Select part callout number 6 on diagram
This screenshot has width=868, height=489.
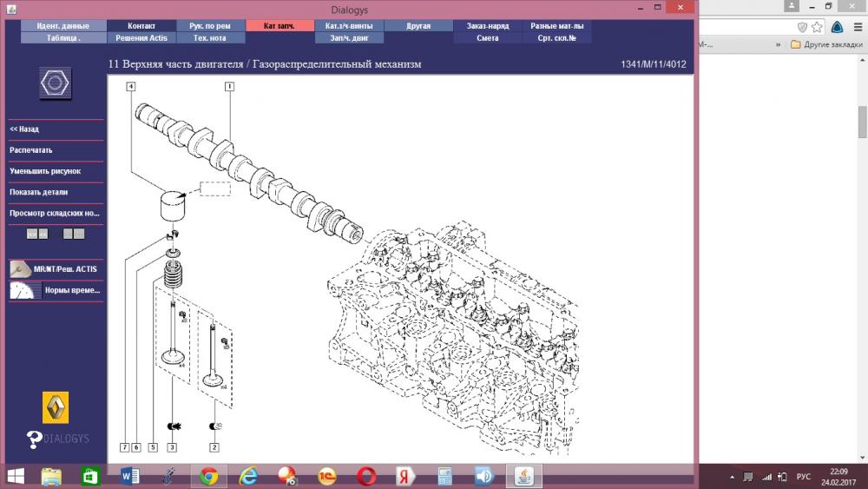click(x=136, y=447)
